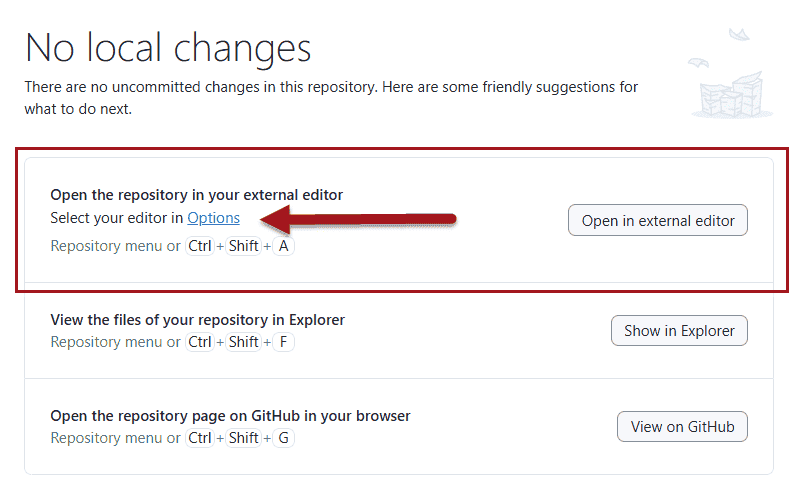
Task: Click the G key badge
Action: [284, 438]
